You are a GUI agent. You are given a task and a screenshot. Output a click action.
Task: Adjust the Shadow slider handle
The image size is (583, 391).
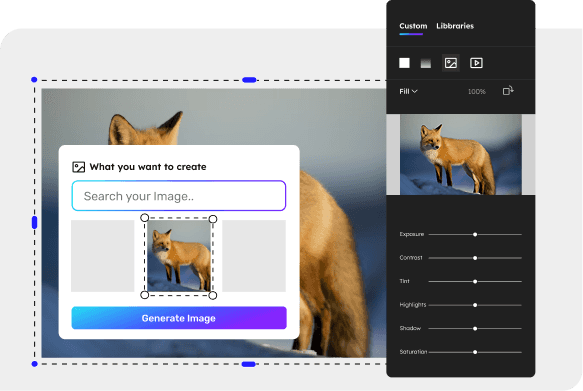point(475,329)
